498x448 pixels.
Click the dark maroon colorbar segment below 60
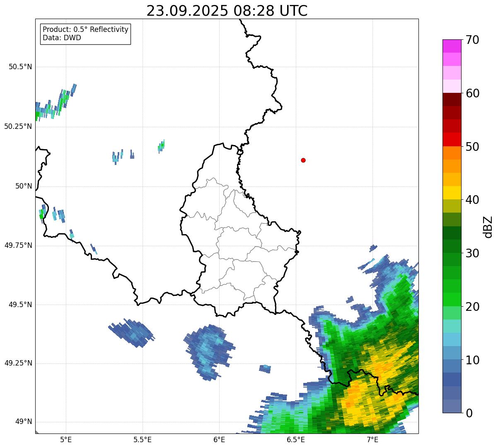click(x=452, y=99)
